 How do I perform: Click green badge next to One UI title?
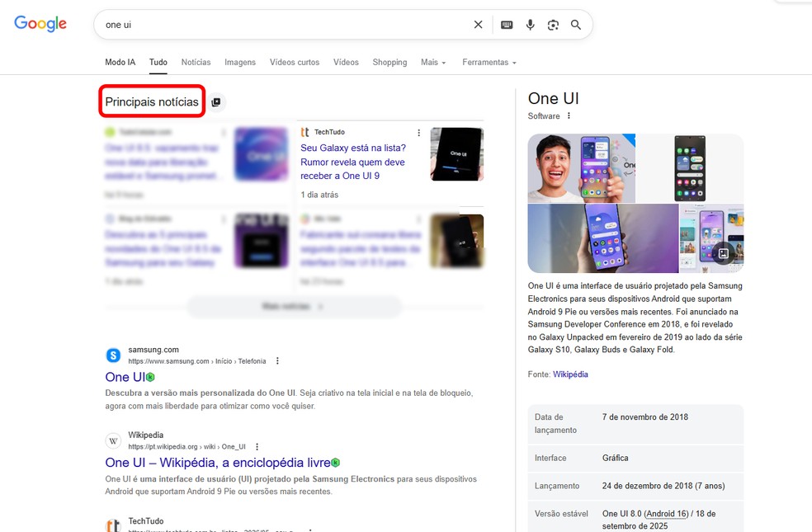coord(150,377)
